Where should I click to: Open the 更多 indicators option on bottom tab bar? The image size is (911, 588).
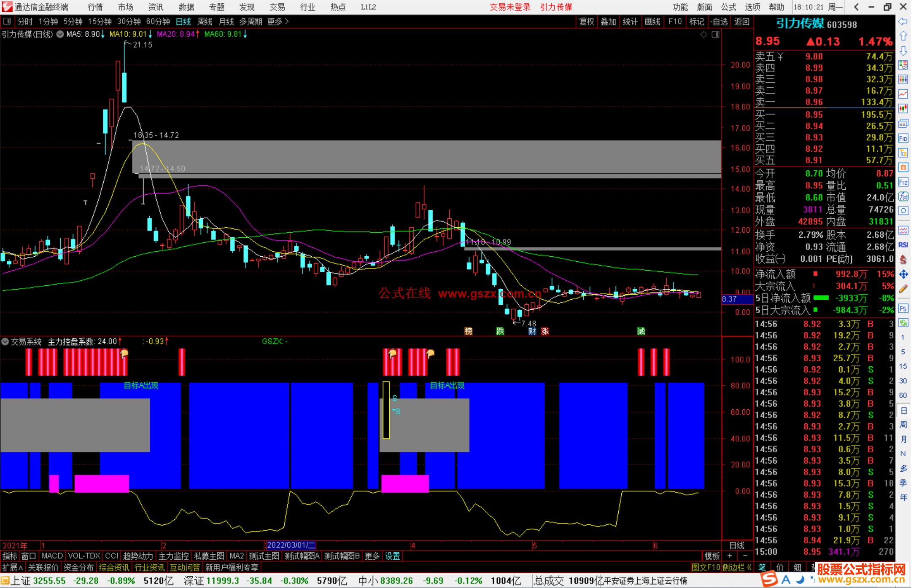372,556
